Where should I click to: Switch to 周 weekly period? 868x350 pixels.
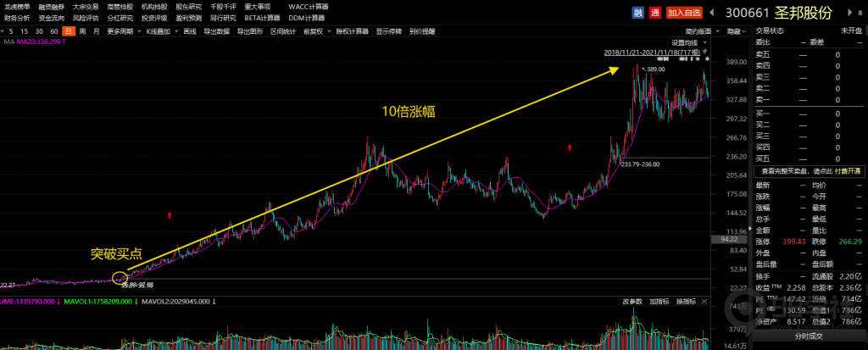click(x=82, y=31)
